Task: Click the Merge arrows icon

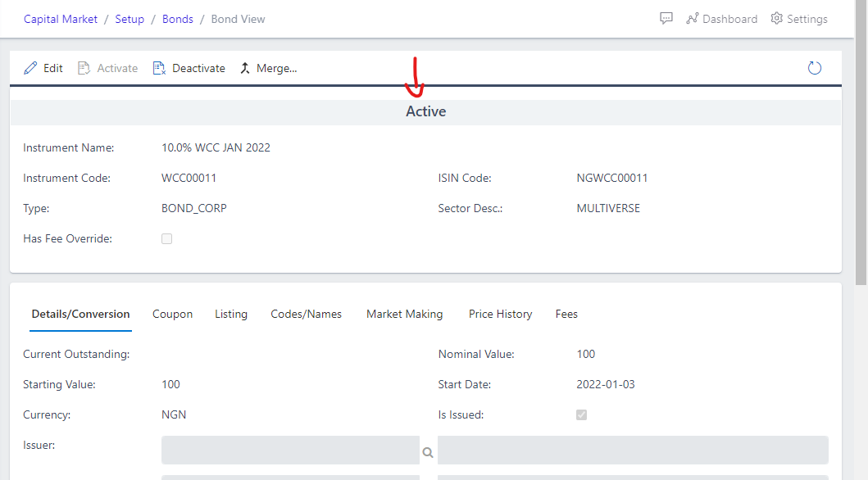Action: (244, 68)
